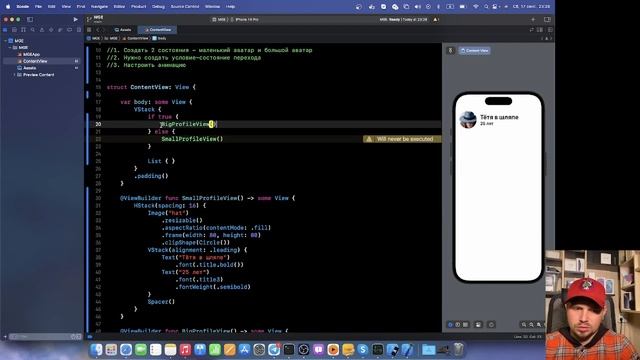This screenshot has width=640, height=360.
Task: Open the body breadcrumb item
Action: (x=159, y=38)
